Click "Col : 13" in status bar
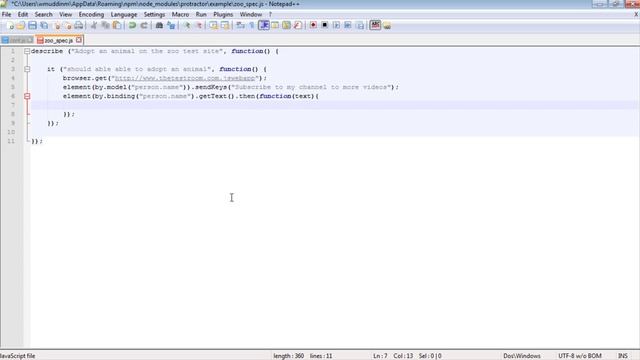Image resolution: width=640 pixels, height=360 pixels. [x=403, y=356]
